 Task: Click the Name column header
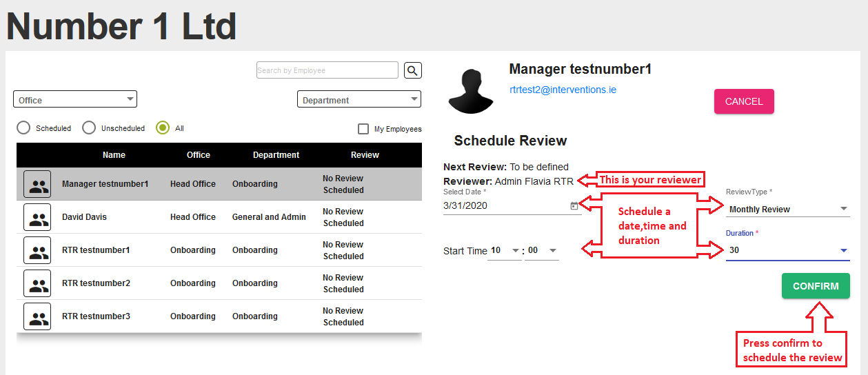(114, 155)
